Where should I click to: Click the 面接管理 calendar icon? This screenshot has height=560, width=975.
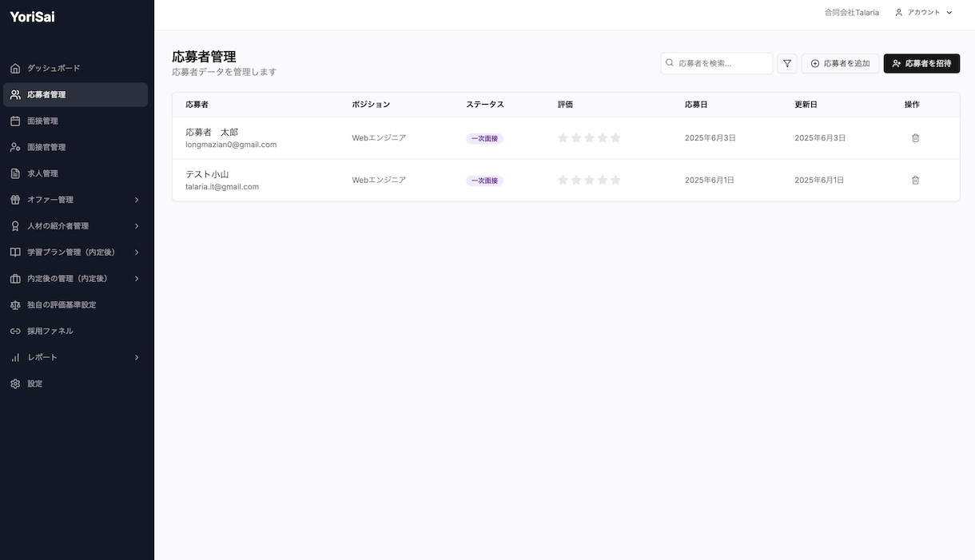tap(15, 121)
